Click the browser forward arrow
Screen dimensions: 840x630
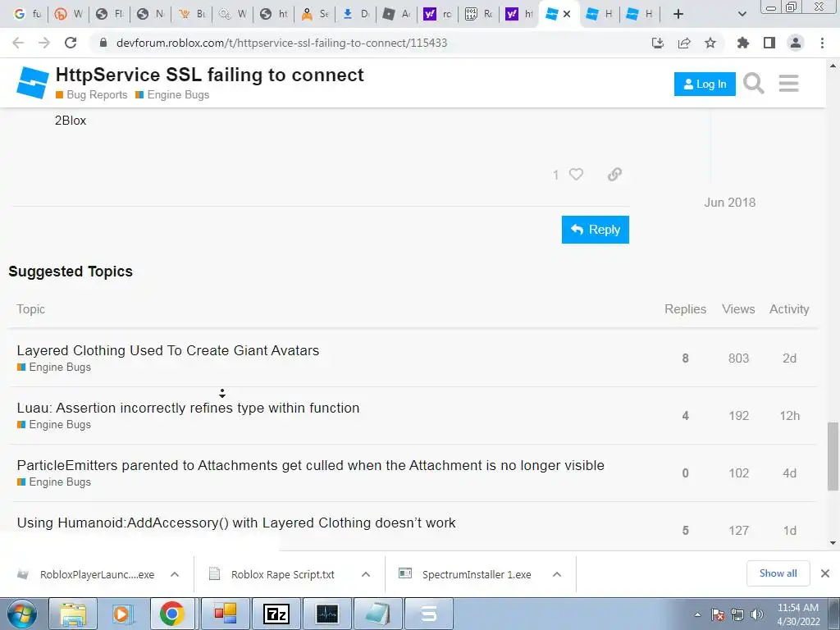click(44, 43)
